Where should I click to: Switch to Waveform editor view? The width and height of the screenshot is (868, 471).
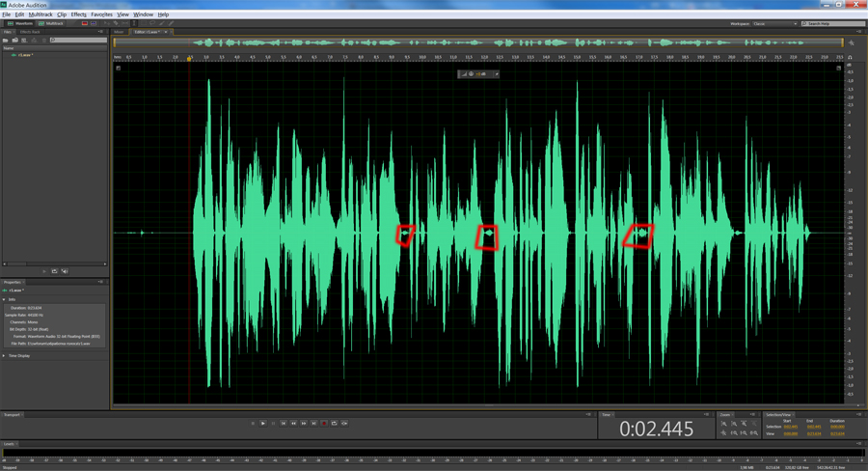coord(19,23)
